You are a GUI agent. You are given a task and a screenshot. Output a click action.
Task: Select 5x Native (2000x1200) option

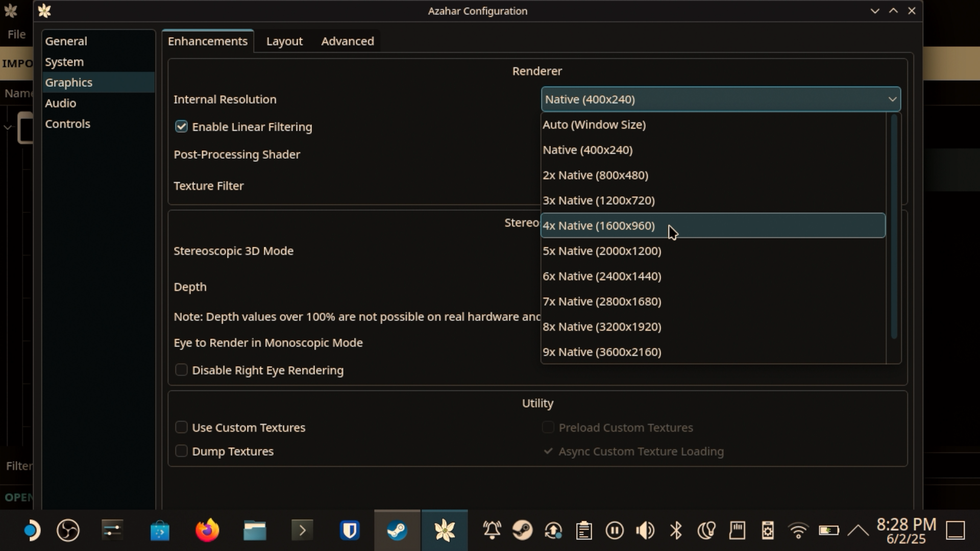(713, 251)
